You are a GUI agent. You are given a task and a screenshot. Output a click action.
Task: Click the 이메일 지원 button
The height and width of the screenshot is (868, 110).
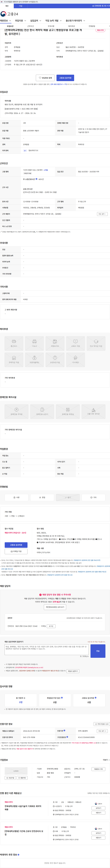[16, 551]
